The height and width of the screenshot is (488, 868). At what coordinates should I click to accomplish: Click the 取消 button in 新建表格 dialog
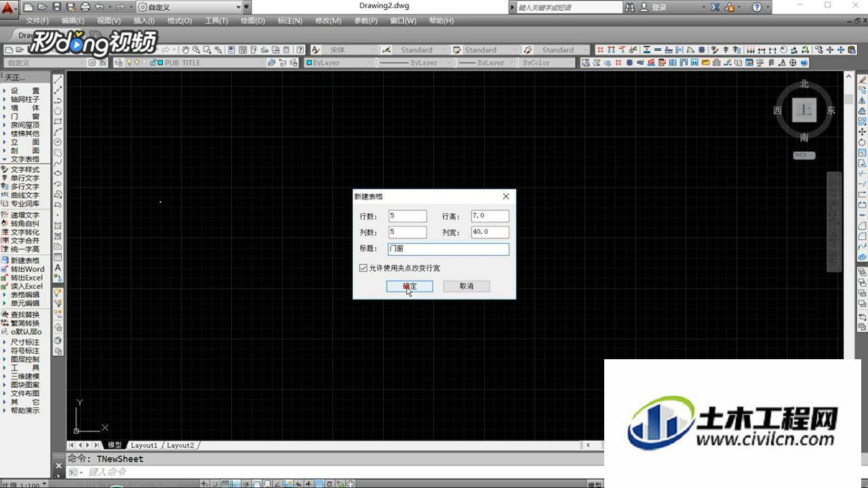[x=467, y=286]
